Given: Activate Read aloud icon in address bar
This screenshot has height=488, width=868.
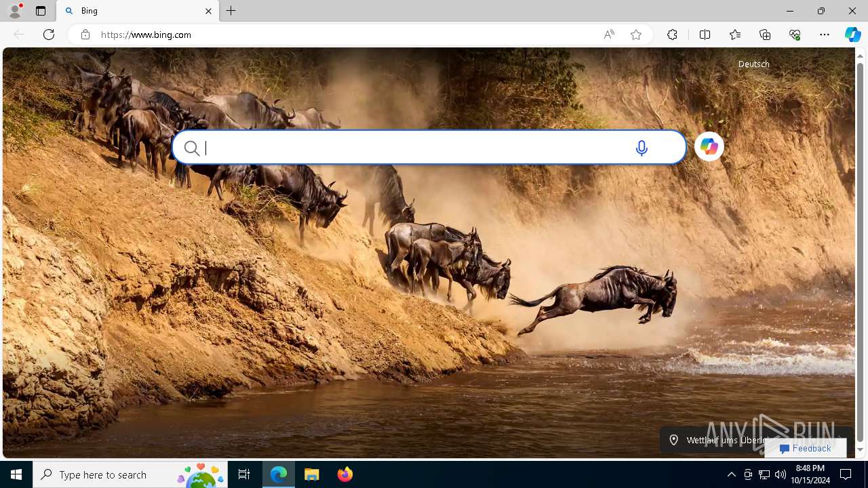Looking at the screenshot, I should coord(609,35).
